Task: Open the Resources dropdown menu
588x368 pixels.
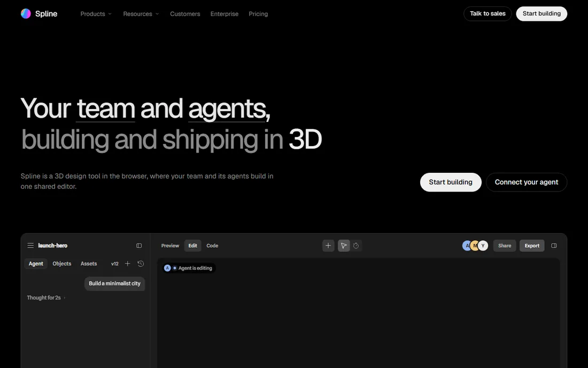Action: click(141, 14)
